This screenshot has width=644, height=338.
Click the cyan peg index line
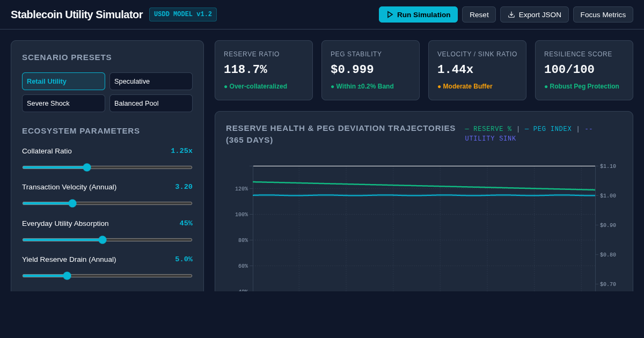pos(424,195)
